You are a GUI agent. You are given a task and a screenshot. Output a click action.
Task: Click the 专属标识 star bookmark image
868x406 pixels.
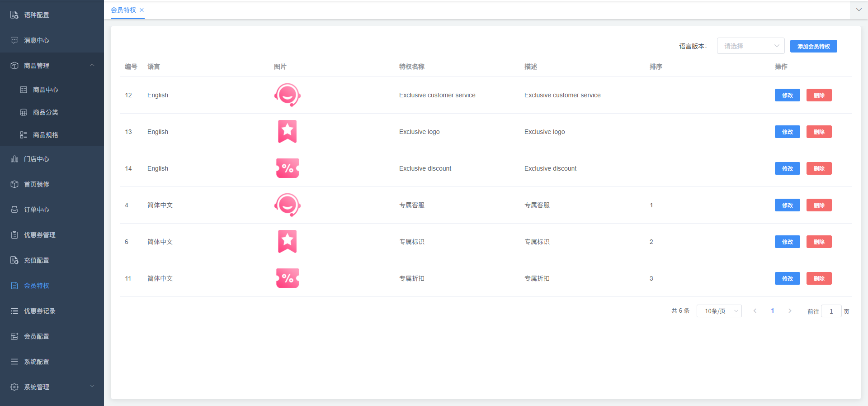287,242
